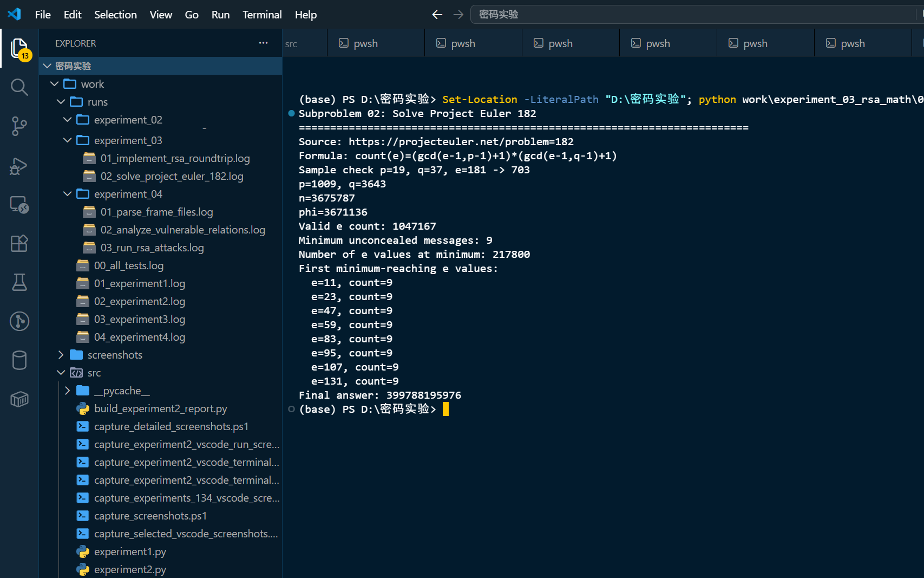924x578 pixels.
Task: Collapse the experiment_03 folder chevron
Action: coord(67,140)
